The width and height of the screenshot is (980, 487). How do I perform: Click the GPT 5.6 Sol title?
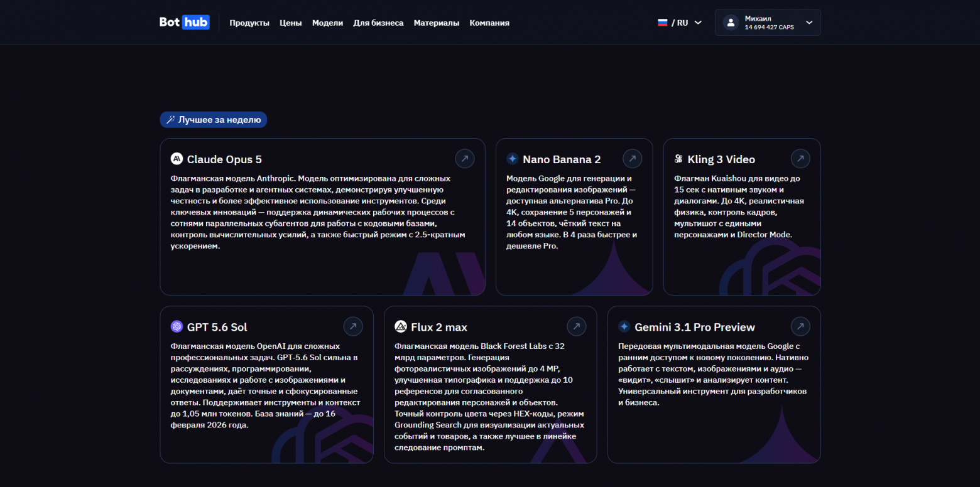coord(217,327)
